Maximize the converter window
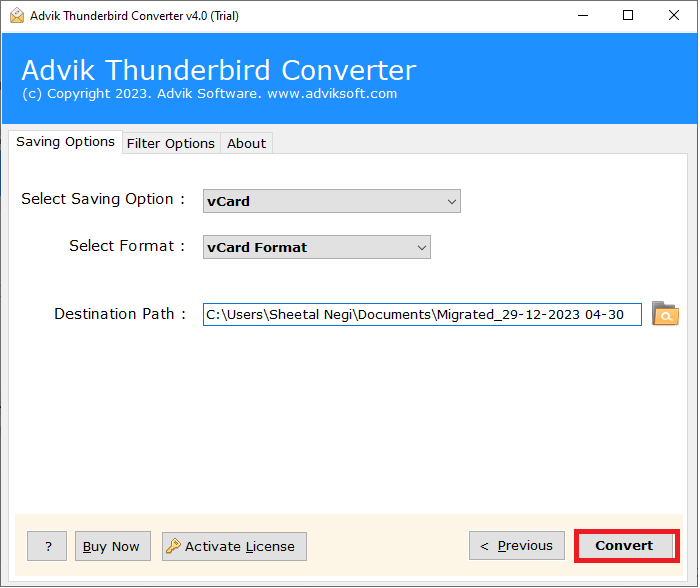 click(628, 16)
